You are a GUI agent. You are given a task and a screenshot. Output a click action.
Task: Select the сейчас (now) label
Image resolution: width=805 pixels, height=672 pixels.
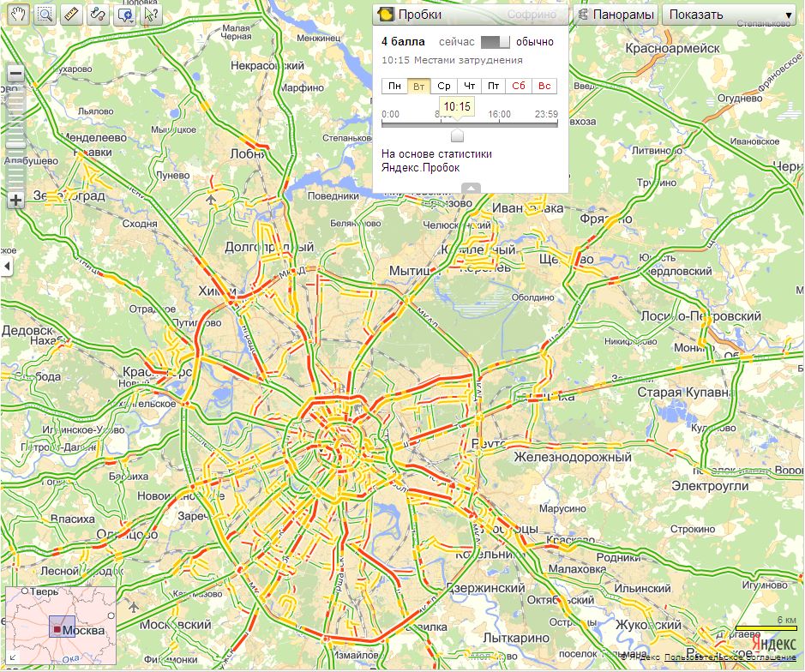pos(456,42)
